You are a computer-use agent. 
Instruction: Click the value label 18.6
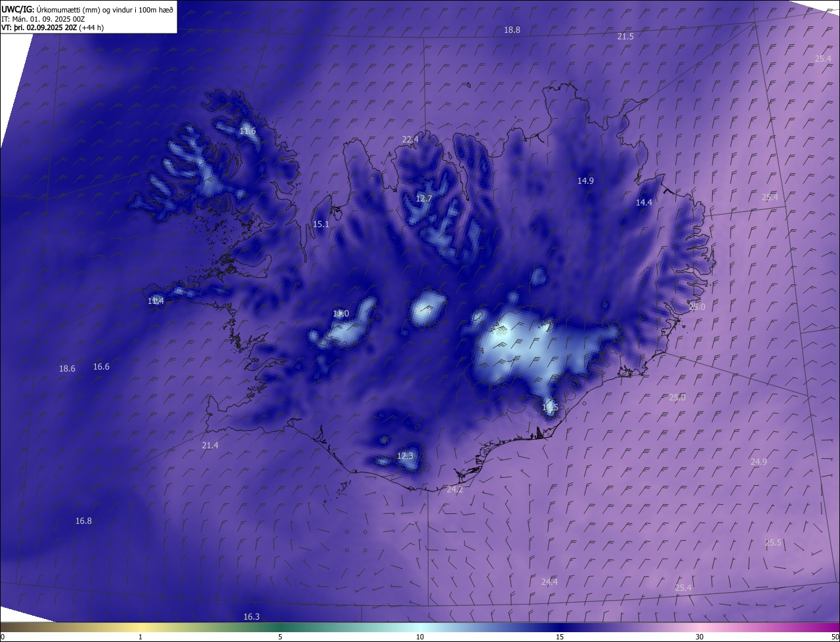[x=67, y=369]
